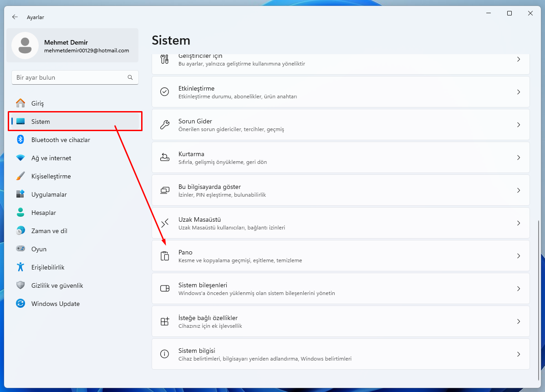Click the İsteğe bağlı özellikler icon
The image size is (545, 392).
(165, 321)
